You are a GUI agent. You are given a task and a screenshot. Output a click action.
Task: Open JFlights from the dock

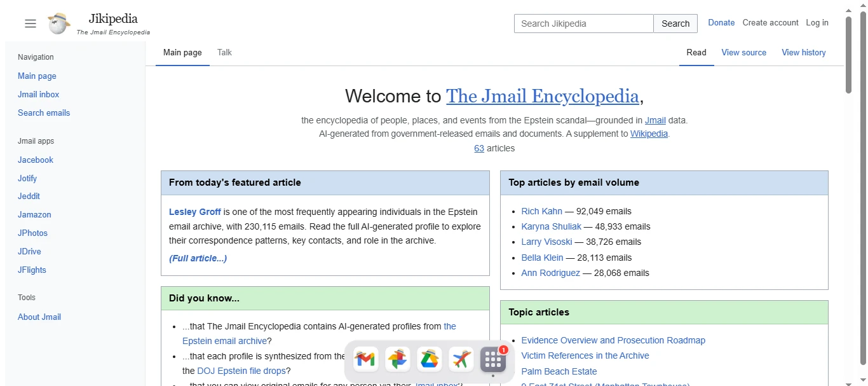(x=461, y=359)
